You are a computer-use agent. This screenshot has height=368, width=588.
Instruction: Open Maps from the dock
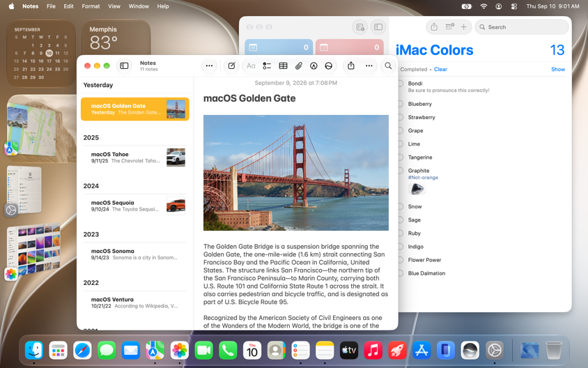(155, 351)
